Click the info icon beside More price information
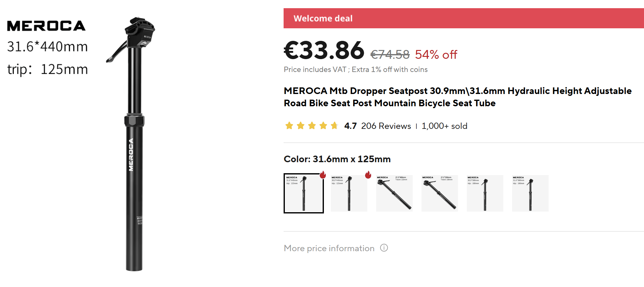644x287 pixels. coord(384,248)
